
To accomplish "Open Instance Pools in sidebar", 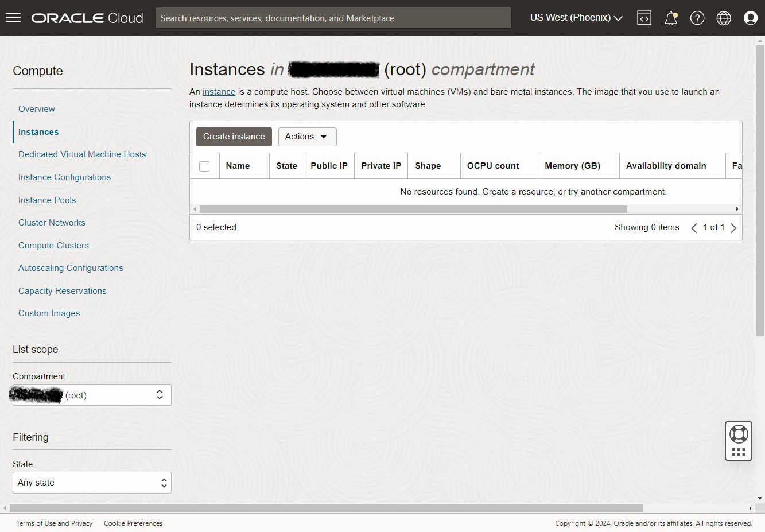I will [x=47, y=200].
